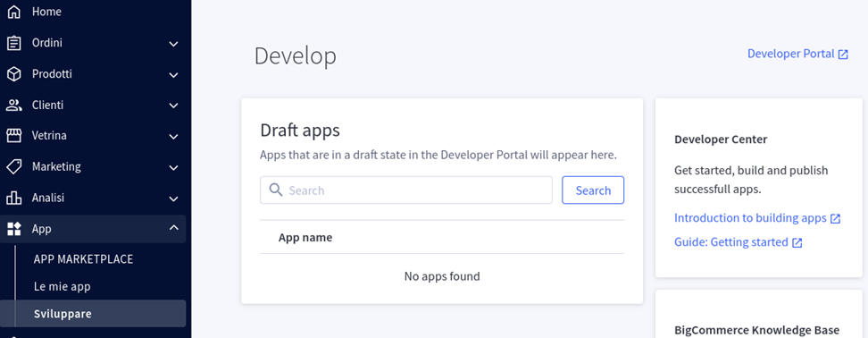The image size is (868, 338).
Task: Expand the Vetrina menu chevron
Action: click(173, 136)
